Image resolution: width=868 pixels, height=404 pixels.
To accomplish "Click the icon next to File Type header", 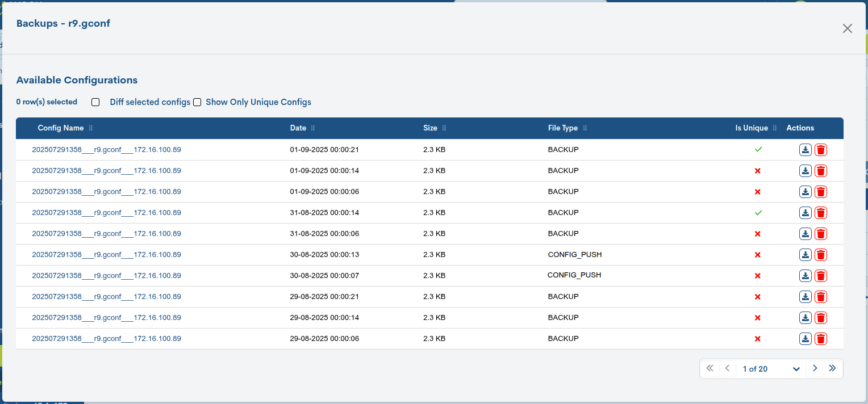I will click(585, 128).
